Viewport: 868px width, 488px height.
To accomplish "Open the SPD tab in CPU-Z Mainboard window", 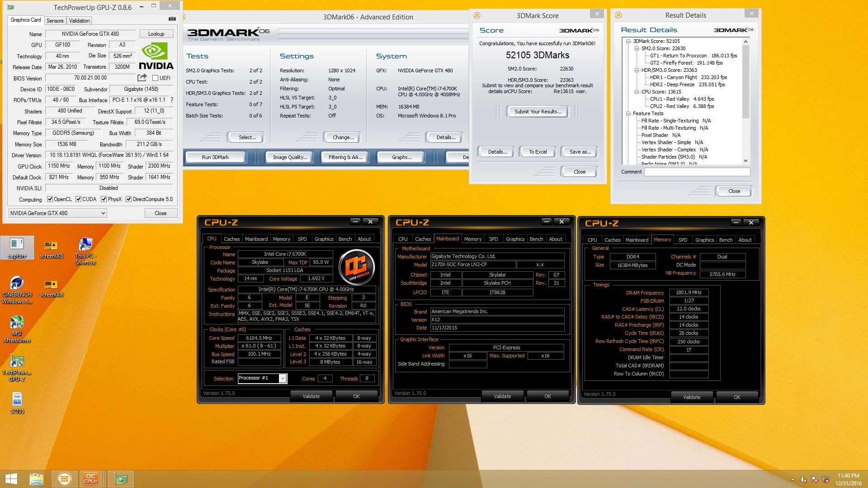I will pos(494,239).
